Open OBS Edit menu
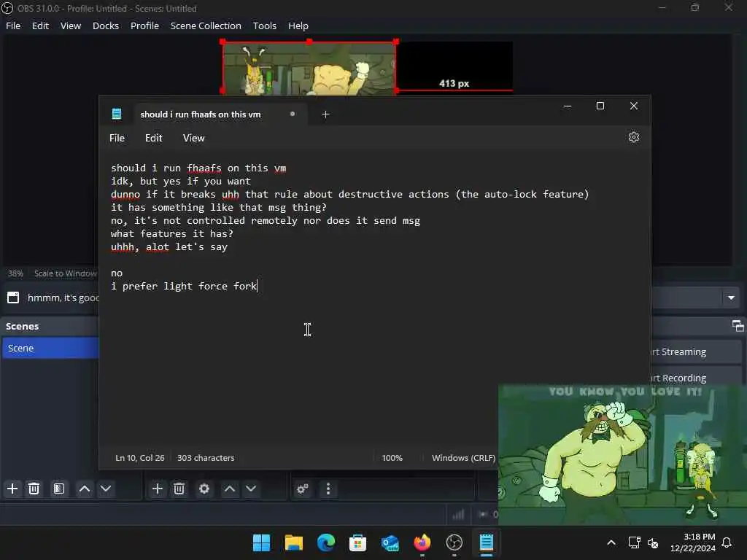 tap(41, 26)
